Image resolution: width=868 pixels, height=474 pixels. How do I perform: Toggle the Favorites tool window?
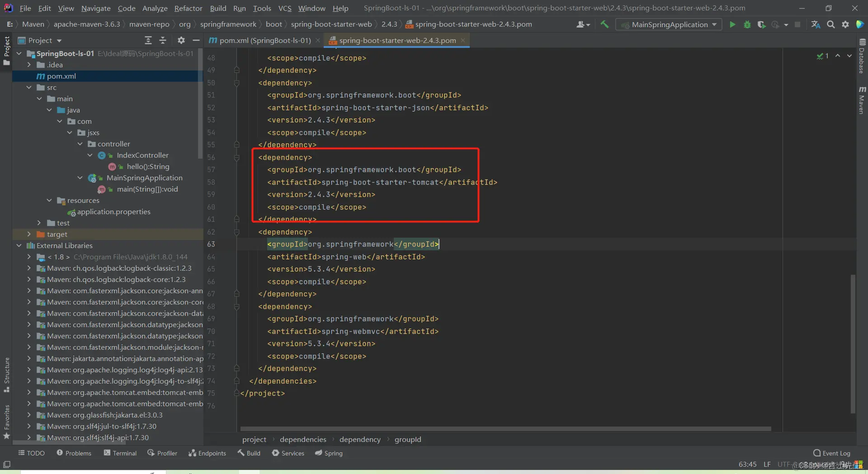coord(6,422)
